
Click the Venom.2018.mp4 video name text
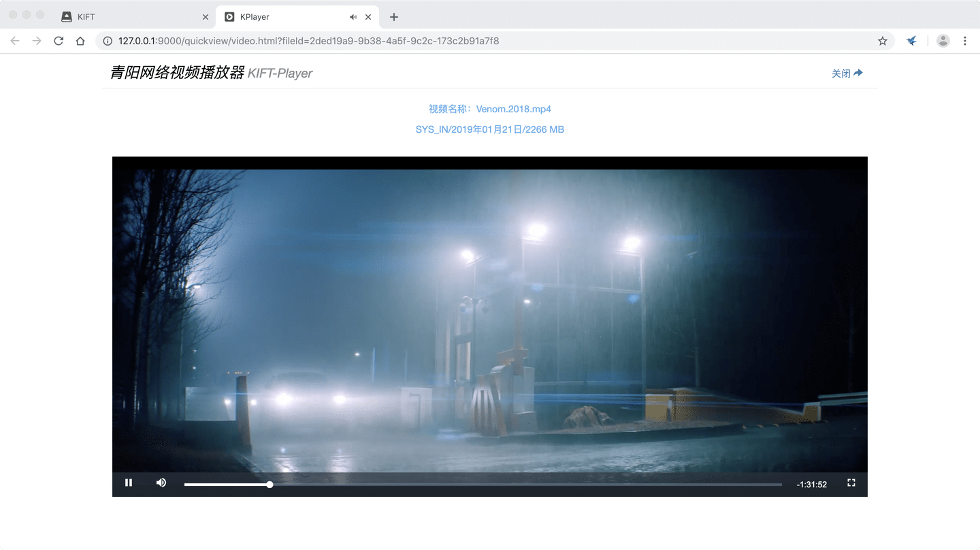(514, 109)
